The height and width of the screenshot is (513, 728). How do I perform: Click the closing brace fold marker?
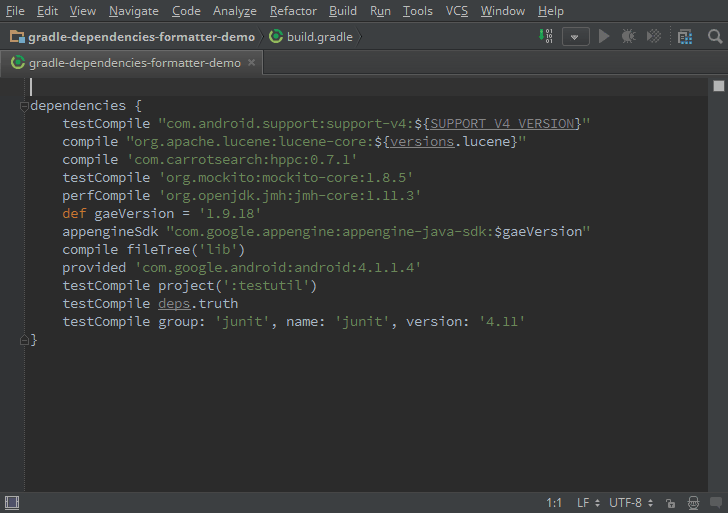click(x=24, y=340)
